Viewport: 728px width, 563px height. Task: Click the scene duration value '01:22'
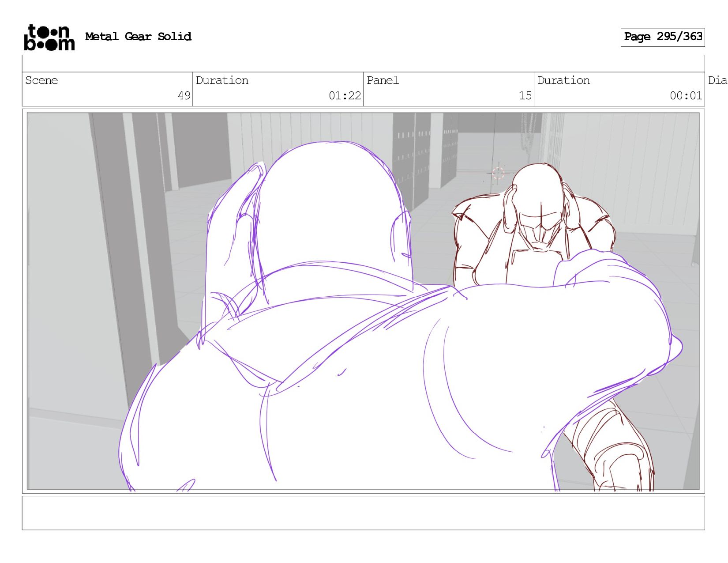(345, 96)
